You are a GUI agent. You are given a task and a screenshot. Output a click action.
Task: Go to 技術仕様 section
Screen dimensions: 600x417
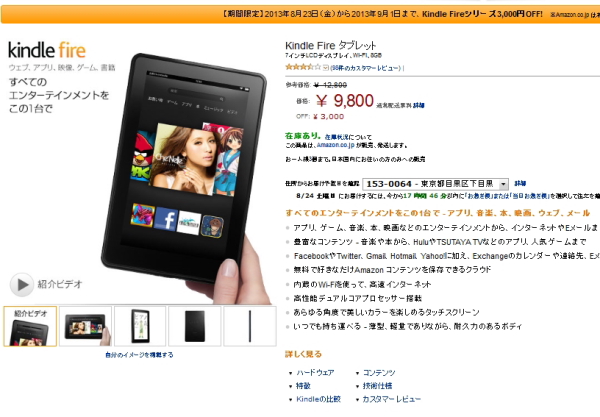pos(377,386)
